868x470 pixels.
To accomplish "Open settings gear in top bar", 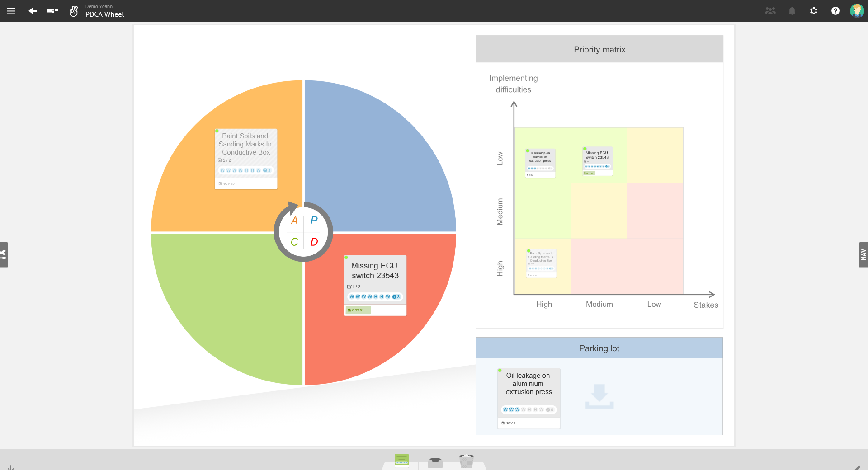I will (x=813, y=11).
